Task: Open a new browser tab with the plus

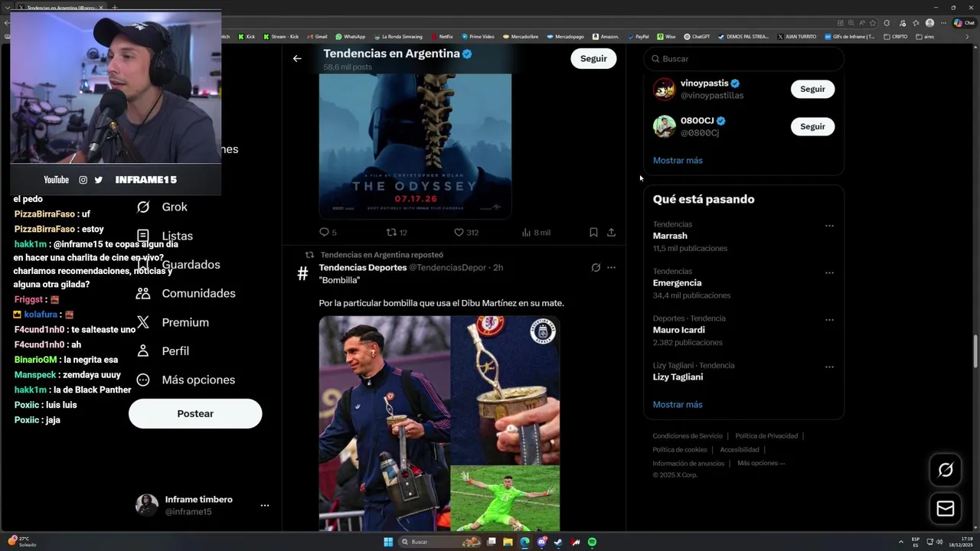Action: pos(115,7)
